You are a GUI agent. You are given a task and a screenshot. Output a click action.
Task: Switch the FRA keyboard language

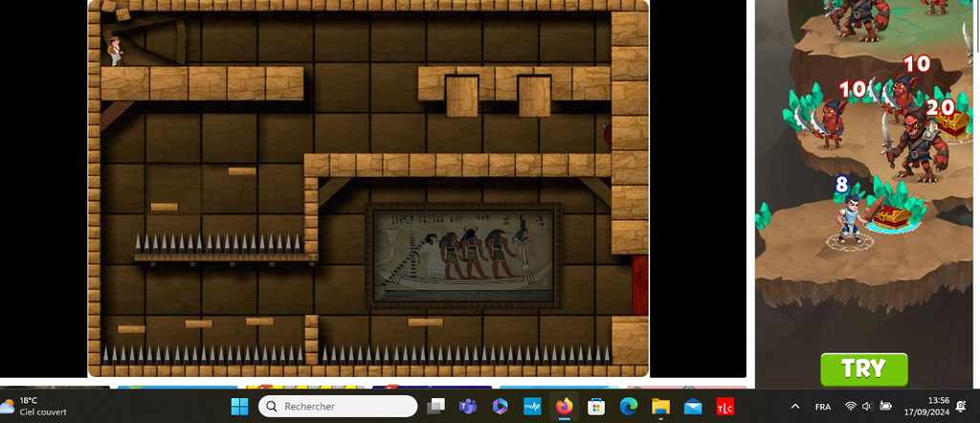(x=822, y=407)
